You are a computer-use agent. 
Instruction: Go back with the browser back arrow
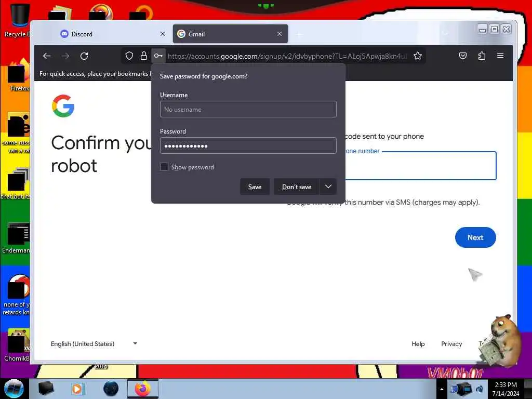click(x=46, y=56)
